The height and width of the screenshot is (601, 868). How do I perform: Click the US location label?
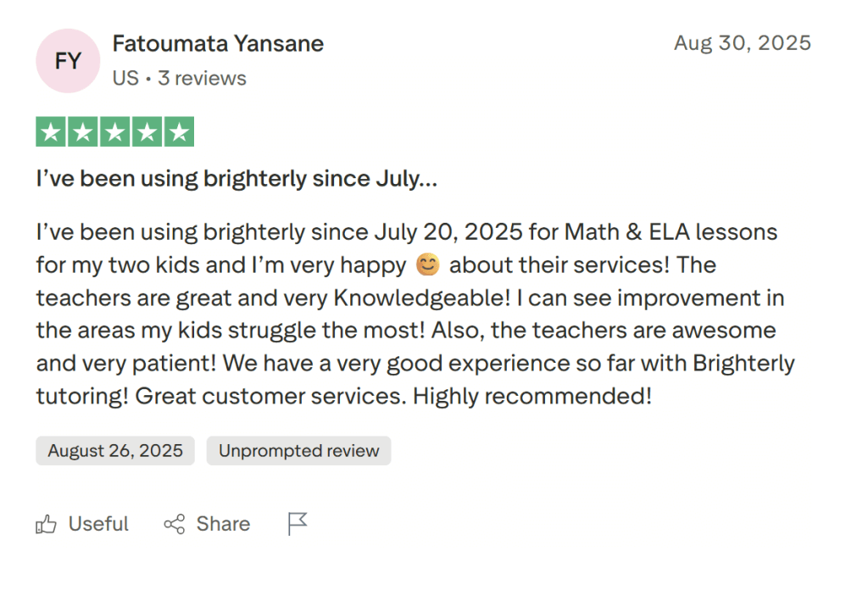click(125, 78)
